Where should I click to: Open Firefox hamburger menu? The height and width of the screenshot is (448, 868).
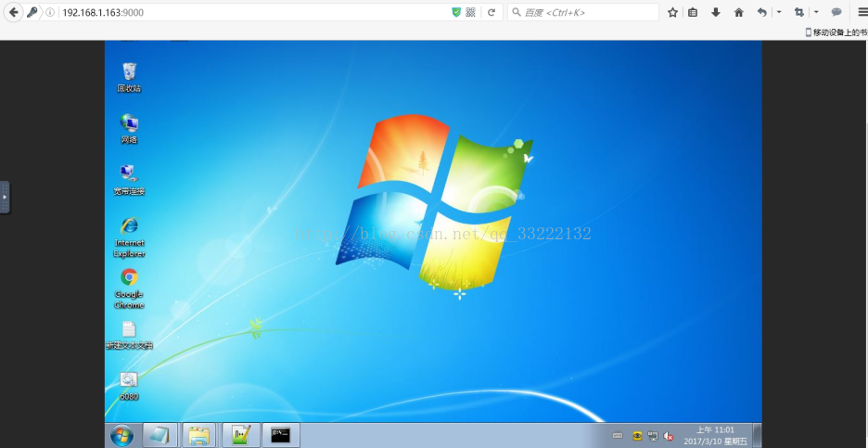(862, 12)
